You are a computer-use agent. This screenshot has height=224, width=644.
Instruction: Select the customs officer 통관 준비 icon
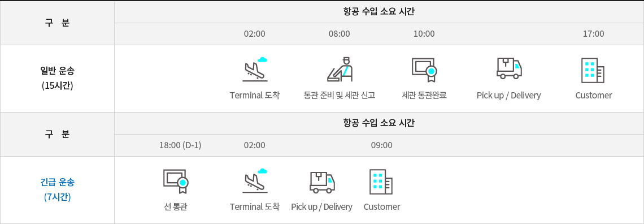click(x=340, y=70)
